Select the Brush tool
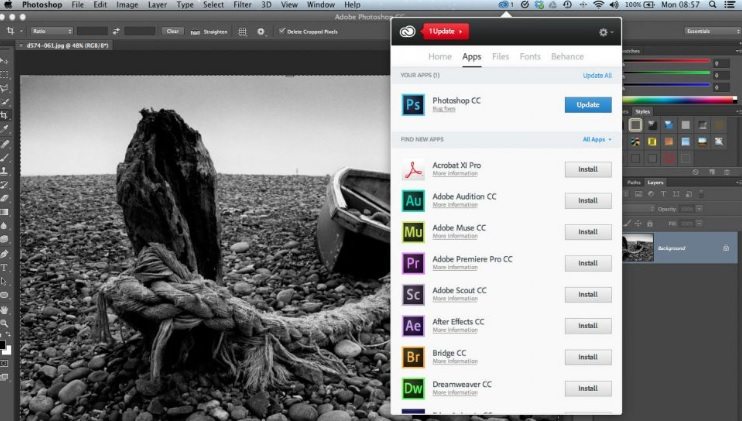742x421 pixels. (4, 158)
